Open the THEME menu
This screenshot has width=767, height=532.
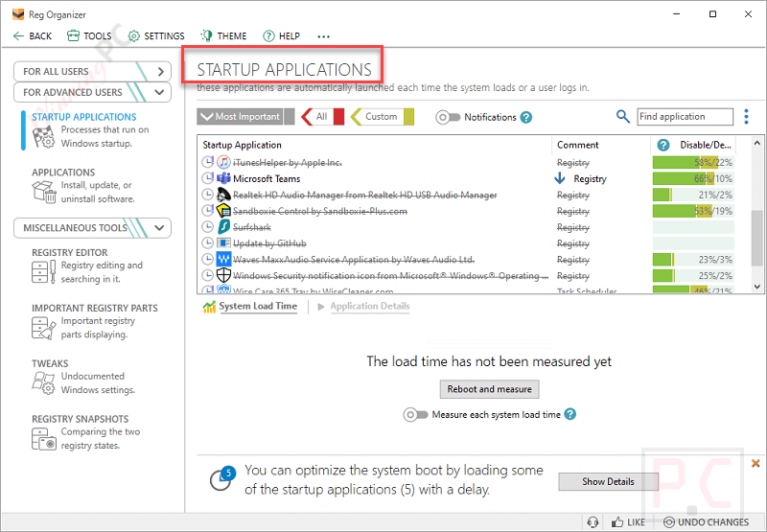(x=223, y=36)
